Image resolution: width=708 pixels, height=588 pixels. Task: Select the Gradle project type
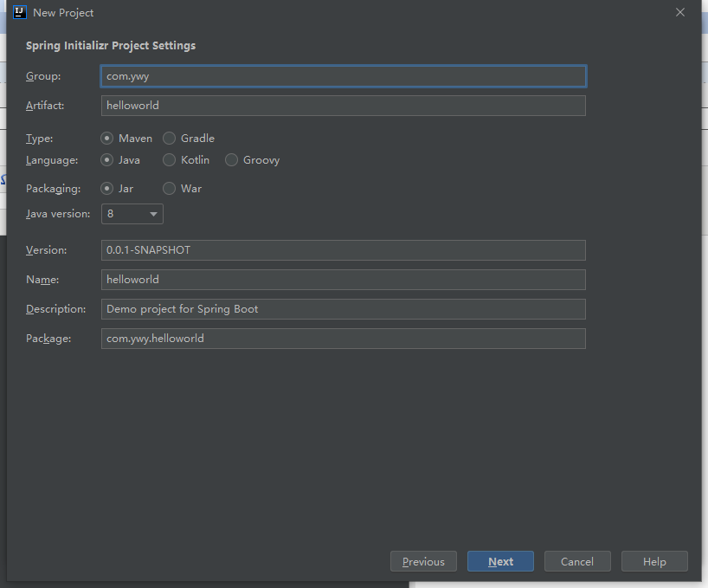click(170, 139)
